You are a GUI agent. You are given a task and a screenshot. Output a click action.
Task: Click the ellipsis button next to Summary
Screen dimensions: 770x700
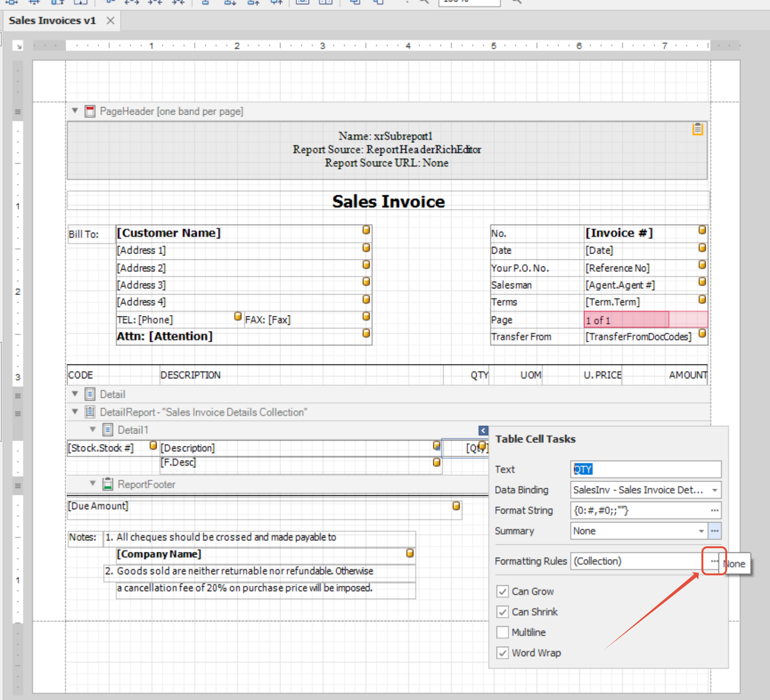[715, 531]
